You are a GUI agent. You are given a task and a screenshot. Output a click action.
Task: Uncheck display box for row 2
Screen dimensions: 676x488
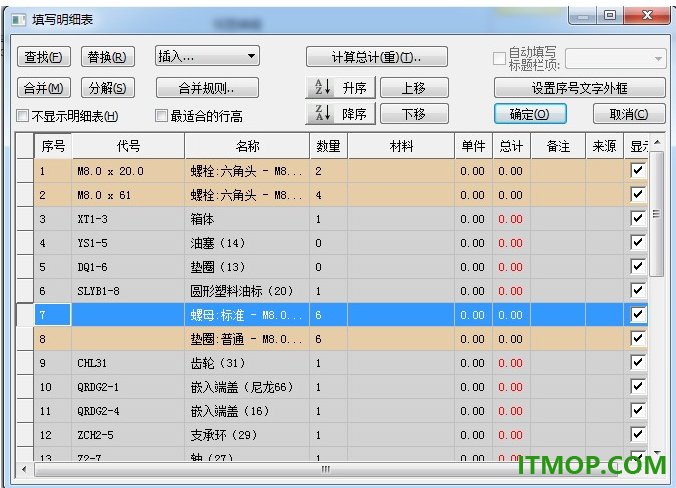638,194
